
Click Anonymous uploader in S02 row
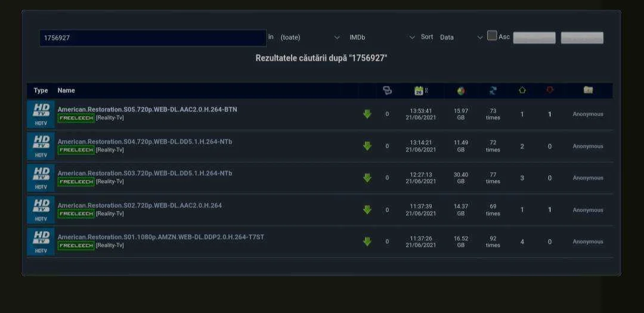588,210
